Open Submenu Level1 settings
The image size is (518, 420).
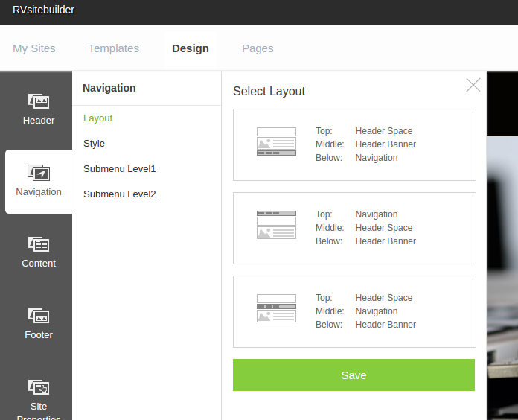click(120, 169)
